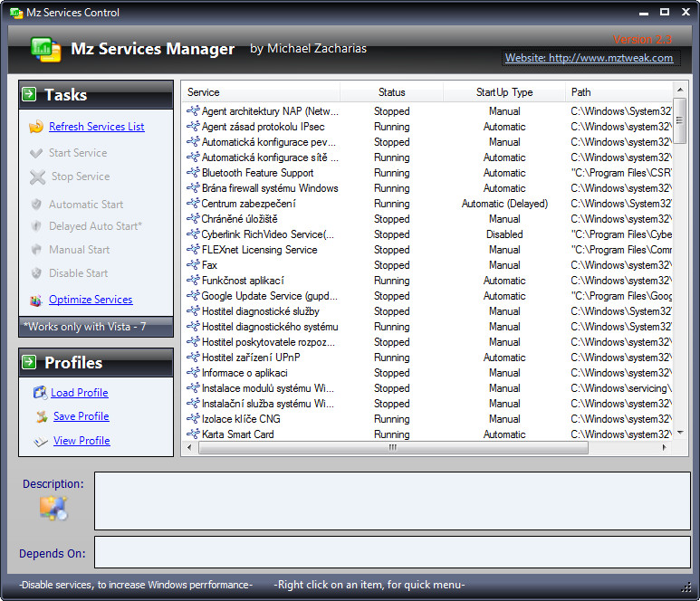This screenshot has width=700, height=601.
Task: Click the Manual Start label
Action: pyautogui.click(x=80, y=250)
